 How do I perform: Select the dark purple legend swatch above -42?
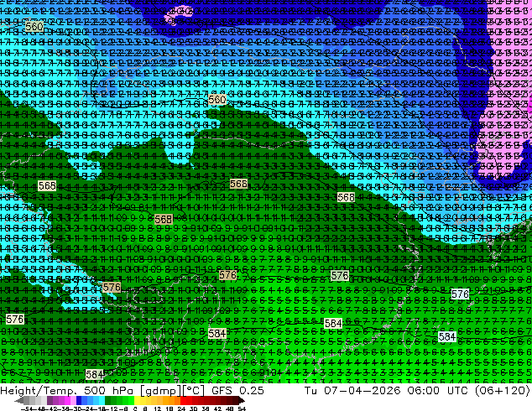pos(50,400)
